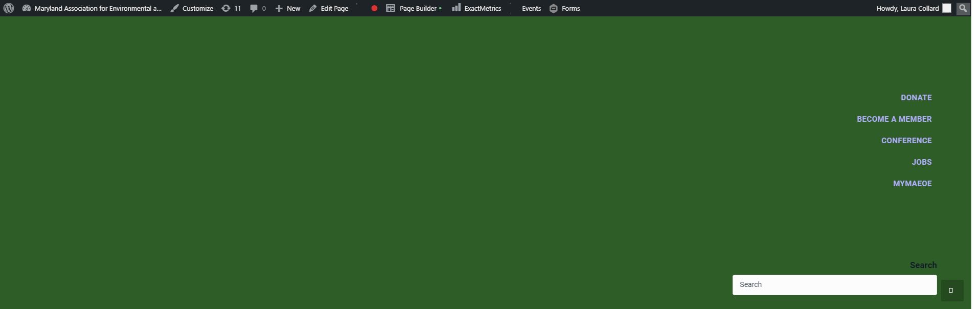Viewport: 980px width, 309px height.
Task: Open Customize from the admin bar
Action: click(x=192, y=8)
